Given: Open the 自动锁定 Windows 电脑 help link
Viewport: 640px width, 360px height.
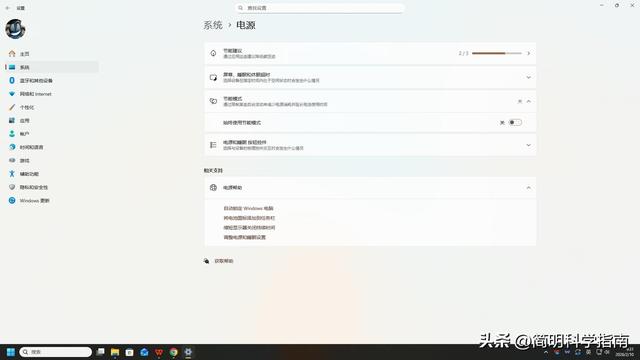Looking at the screenshot, I should point(248,208).
